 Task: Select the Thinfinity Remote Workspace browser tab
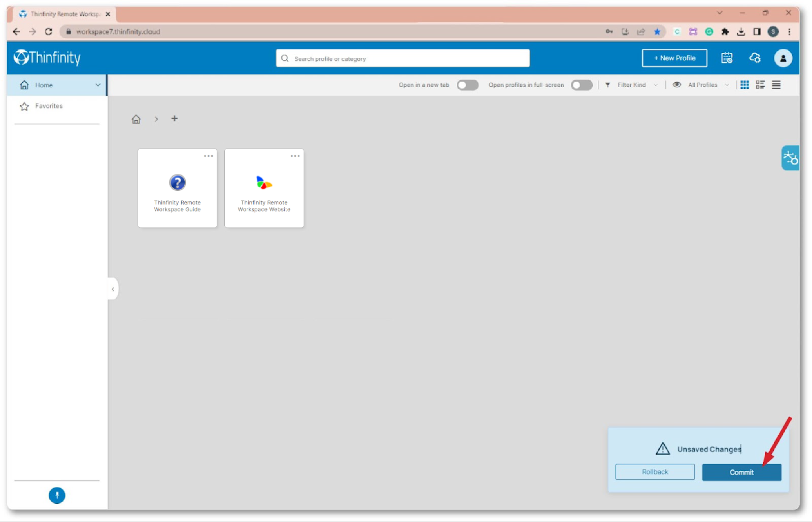point(65,14)
